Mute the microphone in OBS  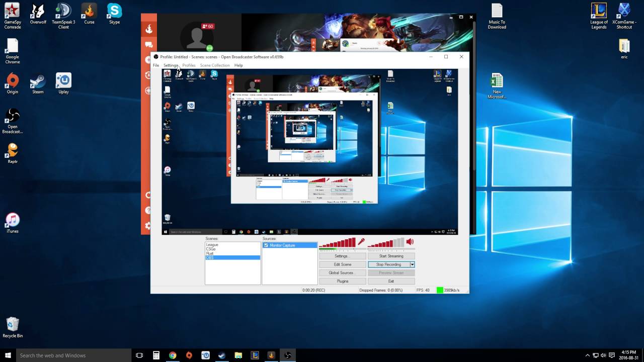click(x=361, y=242)
